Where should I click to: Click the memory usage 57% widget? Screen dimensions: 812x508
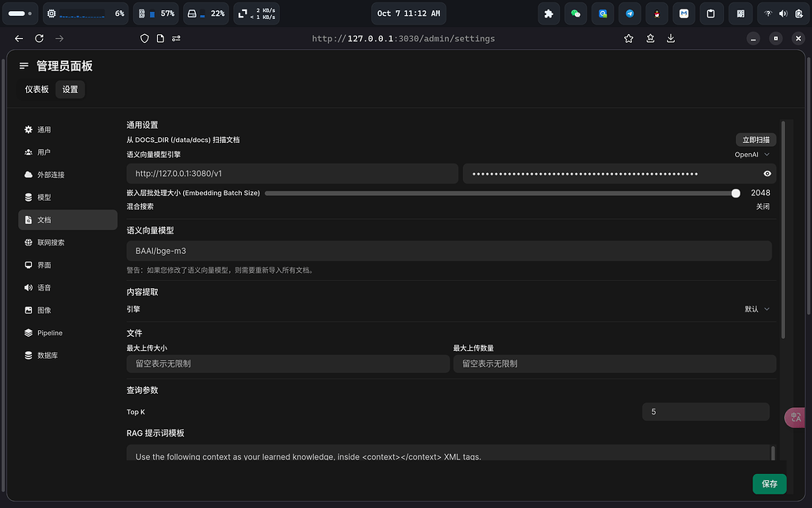click(x=156, y=13)
